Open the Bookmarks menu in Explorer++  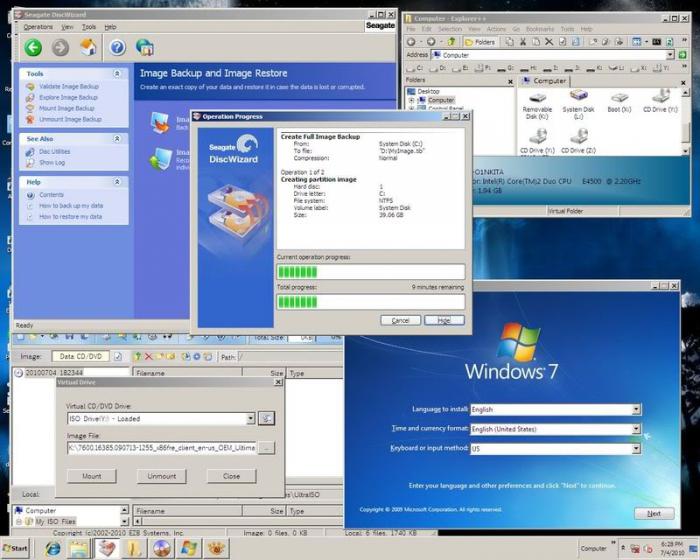540,29
